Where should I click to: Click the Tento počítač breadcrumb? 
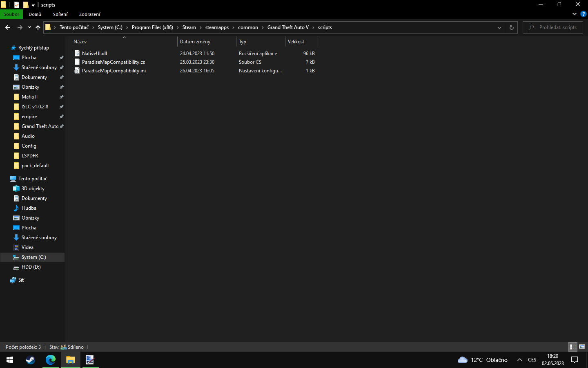pyautogui.click(x=74, y=27)
